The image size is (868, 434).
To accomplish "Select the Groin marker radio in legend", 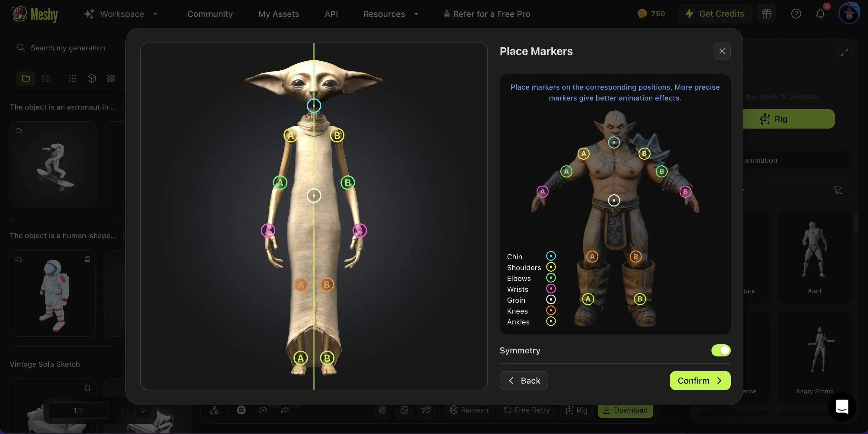I will point(551,299).
